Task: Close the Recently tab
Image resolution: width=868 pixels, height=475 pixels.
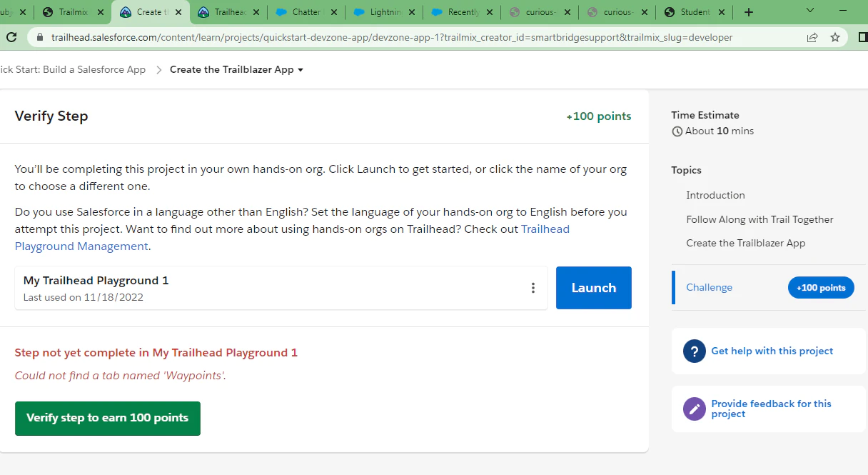Action: (489, 12)
